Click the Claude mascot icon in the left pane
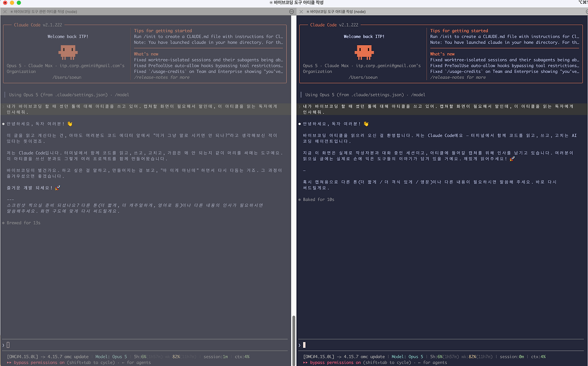Viewport: 588px width, 366px height. (68, 52)
